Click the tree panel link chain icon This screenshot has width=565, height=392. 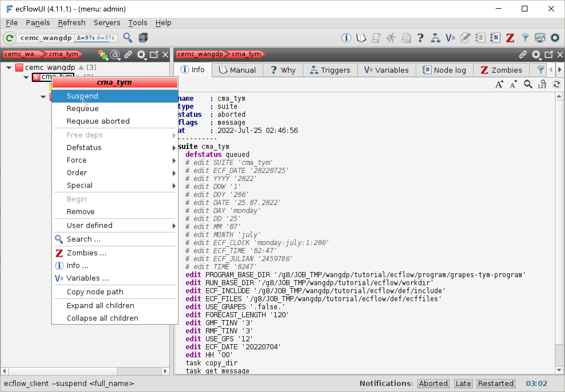(128, 54)
